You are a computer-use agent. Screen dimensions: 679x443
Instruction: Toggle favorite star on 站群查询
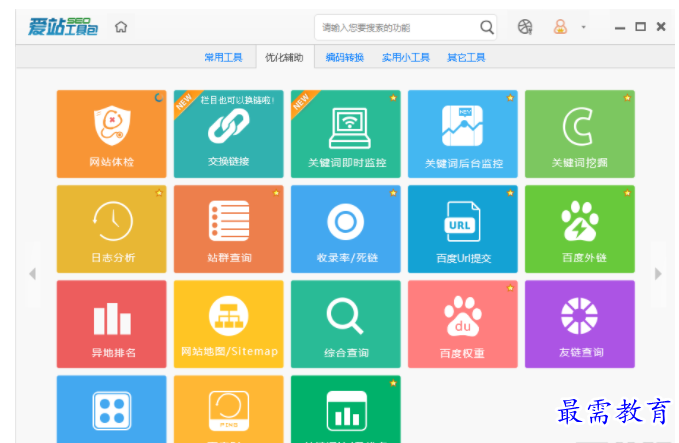coord(276,193)
